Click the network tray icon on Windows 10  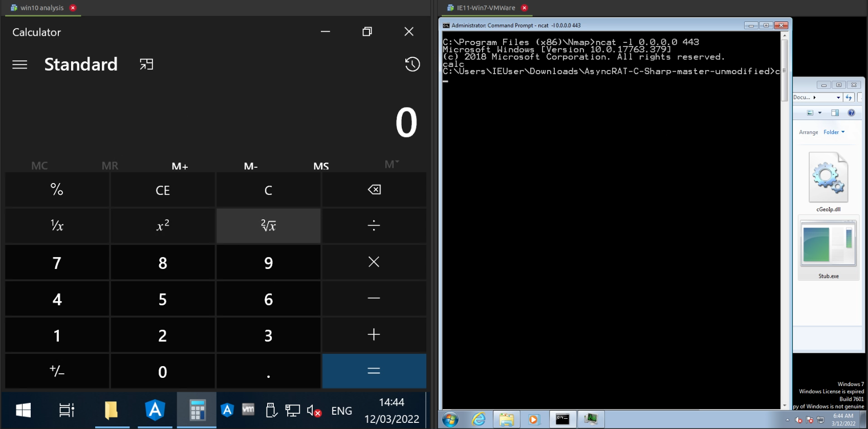coord(292,410)
